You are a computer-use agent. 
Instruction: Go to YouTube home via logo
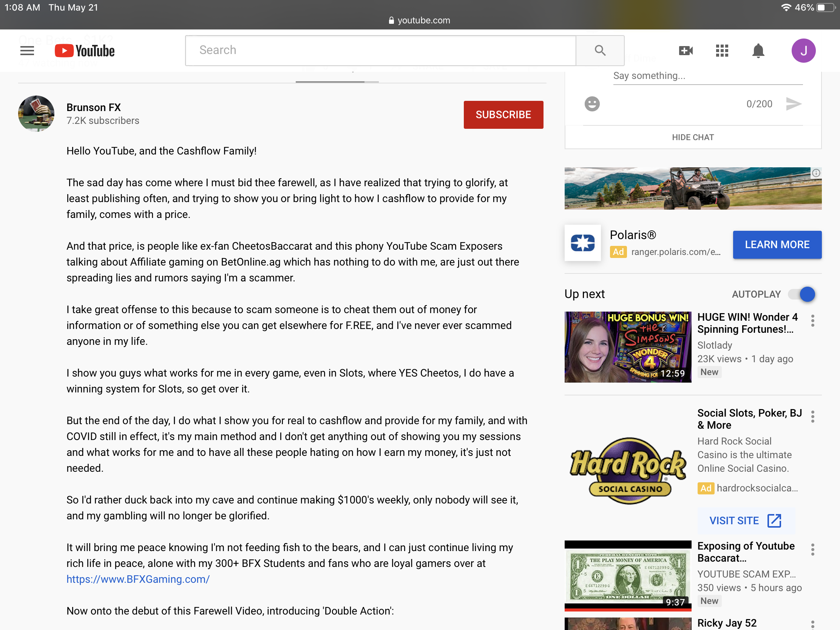[x=85, y=51]
